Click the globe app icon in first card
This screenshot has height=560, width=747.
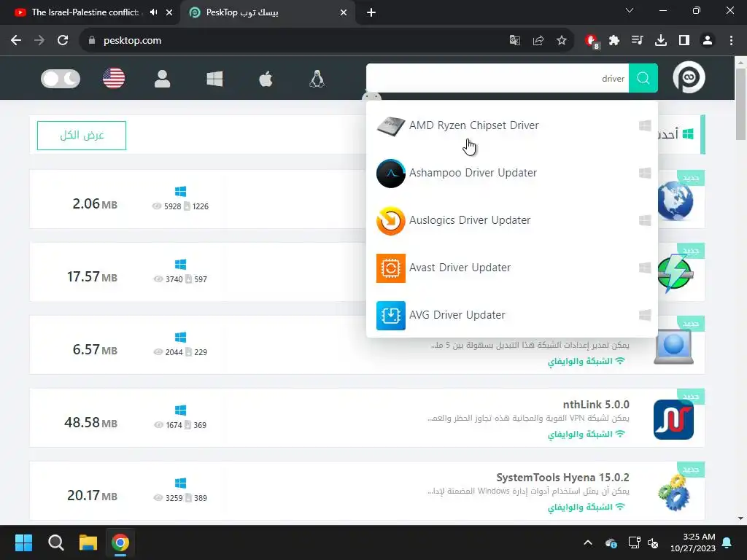pos(675,201)
